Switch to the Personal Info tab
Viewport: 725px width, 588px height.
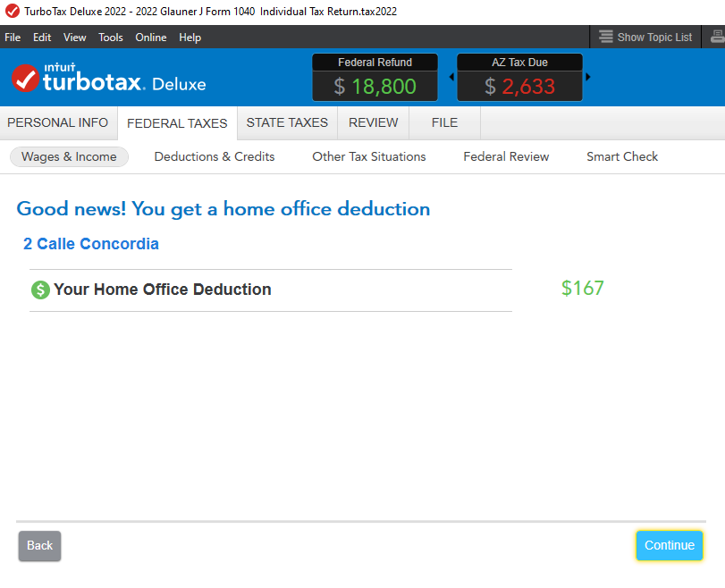tap(58, 122)
